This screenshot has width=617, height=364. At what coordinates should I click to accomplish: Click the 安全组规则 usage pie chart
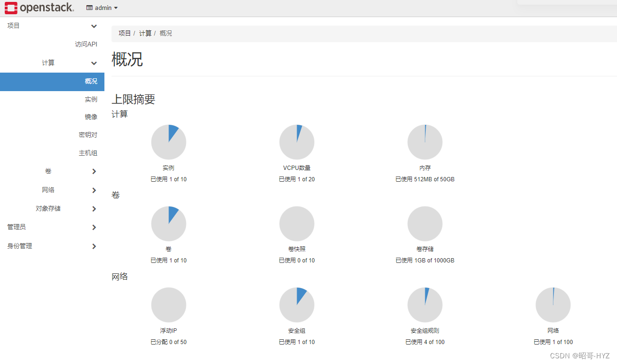tap(425, 305)
